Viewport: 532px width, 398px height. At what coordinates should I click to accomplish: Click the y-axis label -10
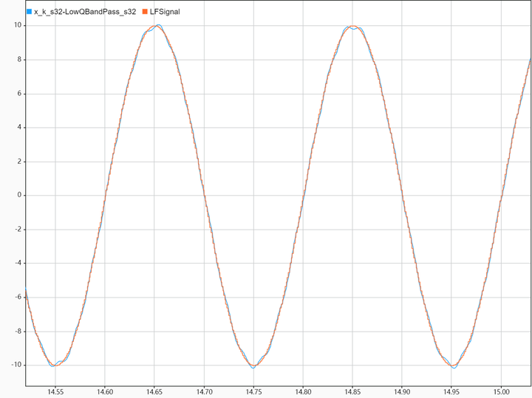coord(16,365)
